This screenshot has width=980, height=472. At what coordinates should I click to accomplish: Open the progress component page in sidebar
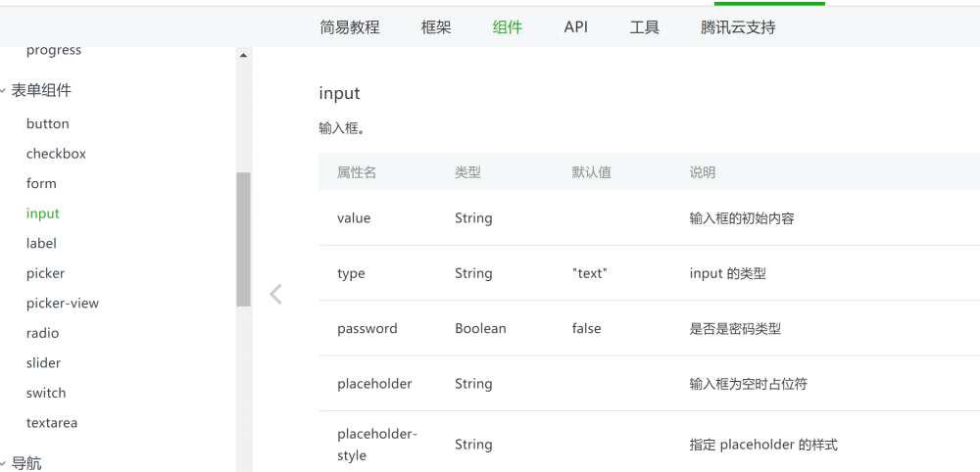click(54, 50)
